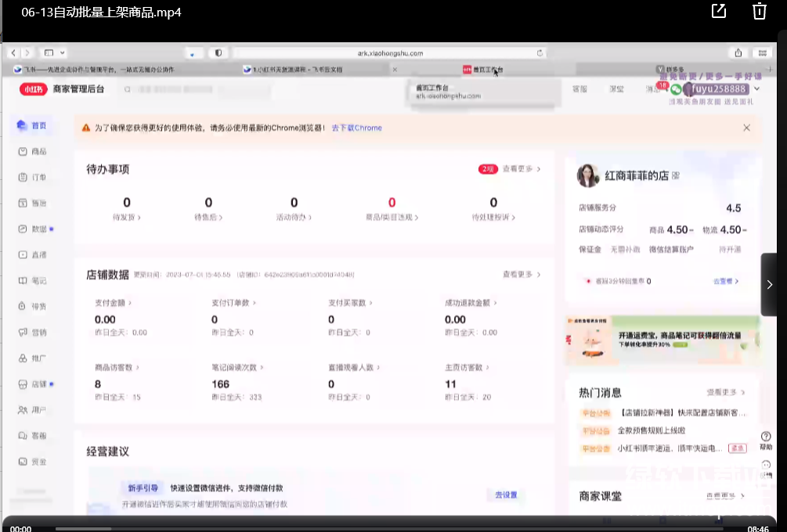The image size is (787, 532).
Task: Click the 红商菲菲的店 shop avatar
Action: [588, 175]
